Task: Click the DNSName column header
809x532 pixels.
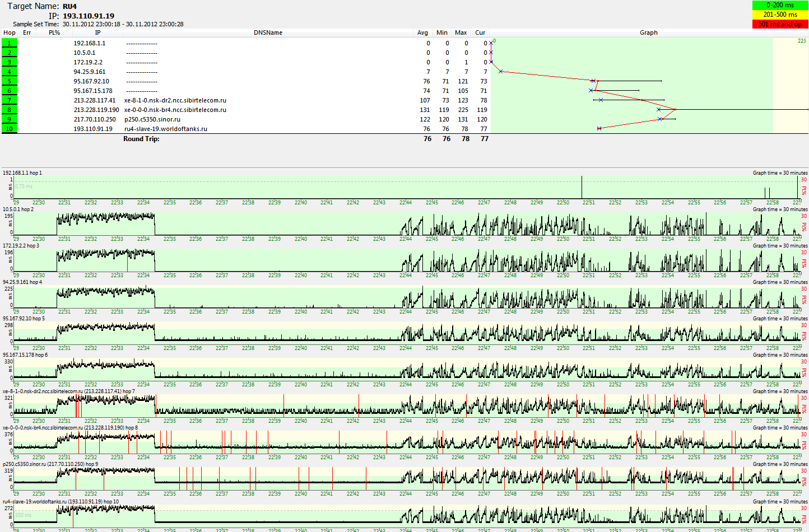Action: [268, 32]
